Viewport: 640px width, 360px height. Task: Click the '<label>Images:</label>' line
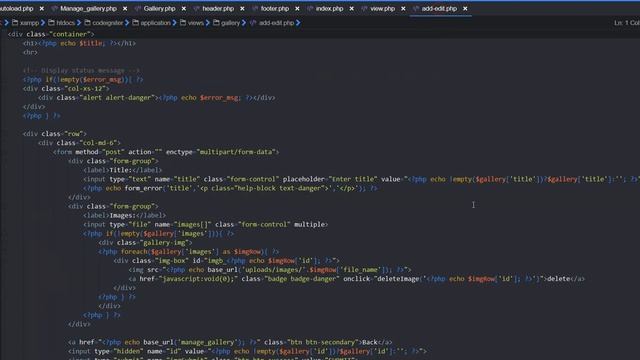point(124,216)
